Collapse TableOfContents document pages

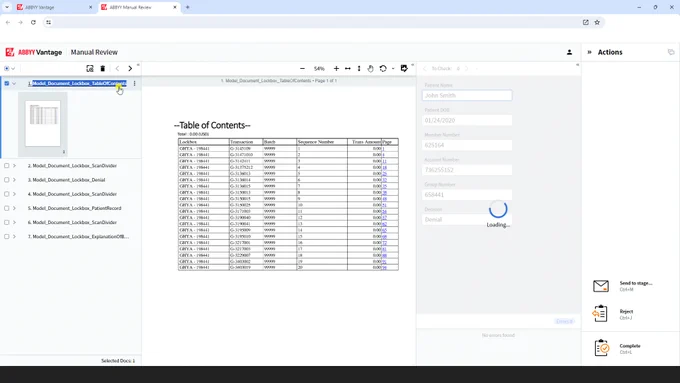(x=14, y=83)
